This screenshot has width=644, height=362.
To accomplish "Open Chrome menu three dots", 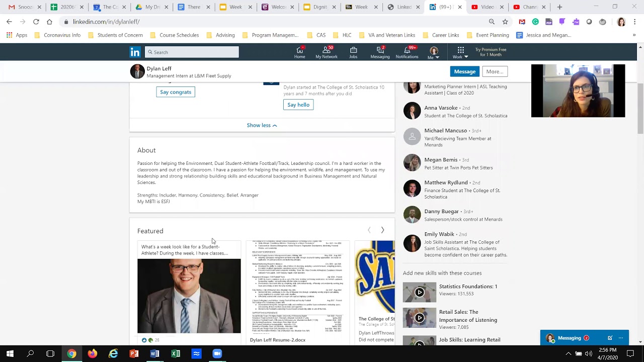I will (x=634, y=22).
